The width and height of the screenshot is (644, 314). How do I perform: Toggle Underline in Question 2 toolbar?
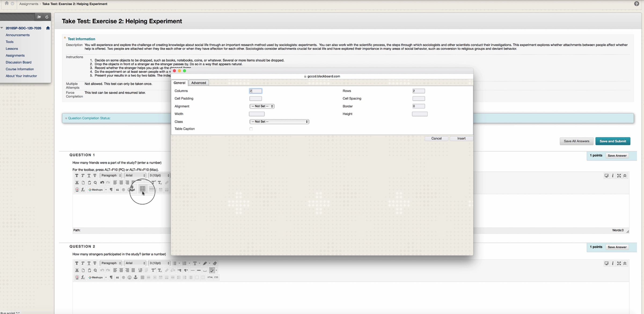[89, 263]
